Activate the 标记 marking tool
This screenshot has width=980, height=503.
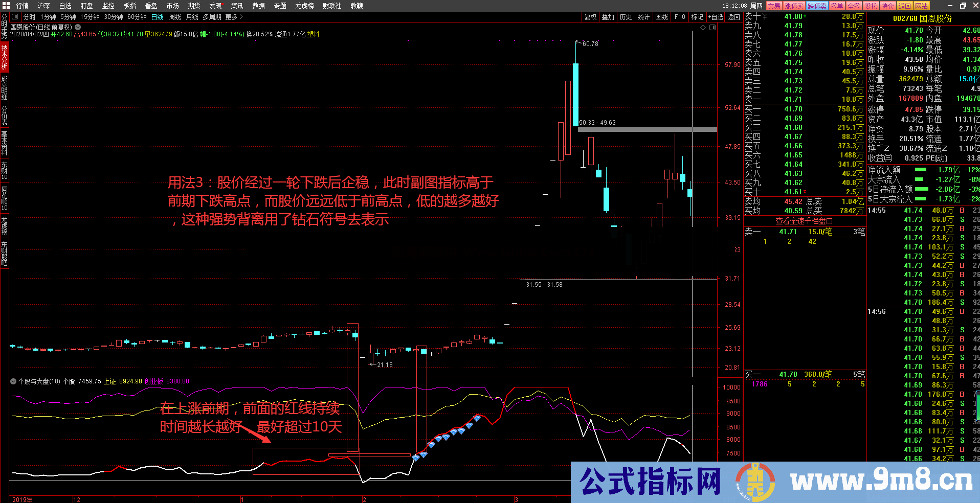[697, 17]
